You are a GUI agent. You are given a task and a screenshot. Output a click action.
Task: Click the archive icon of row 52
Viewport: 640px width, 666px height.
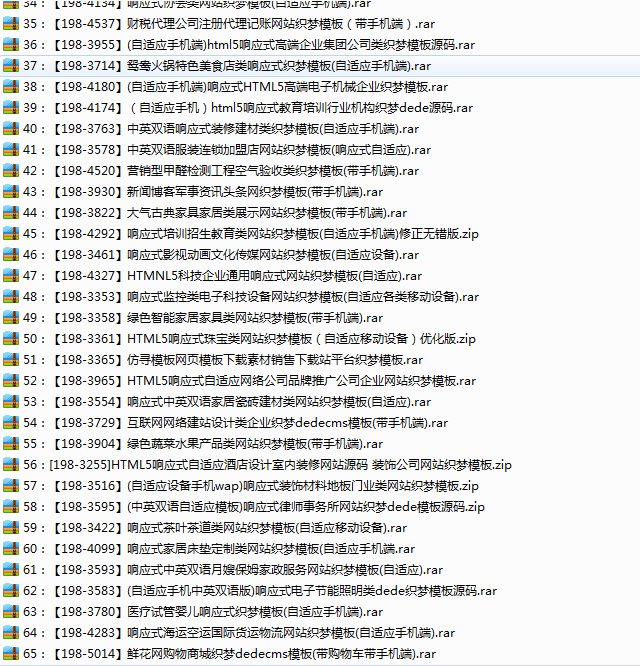point(11,381)
